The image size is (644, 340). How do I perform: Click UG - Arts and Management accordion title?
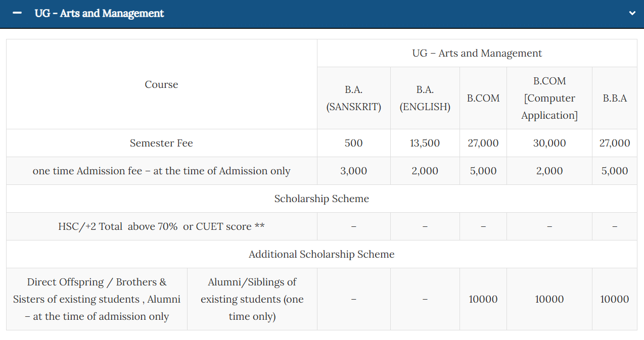(99, 13)
